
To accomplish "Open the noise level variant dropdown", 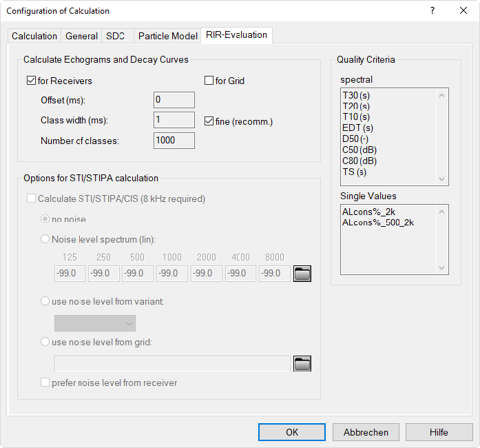I will 95,323.
